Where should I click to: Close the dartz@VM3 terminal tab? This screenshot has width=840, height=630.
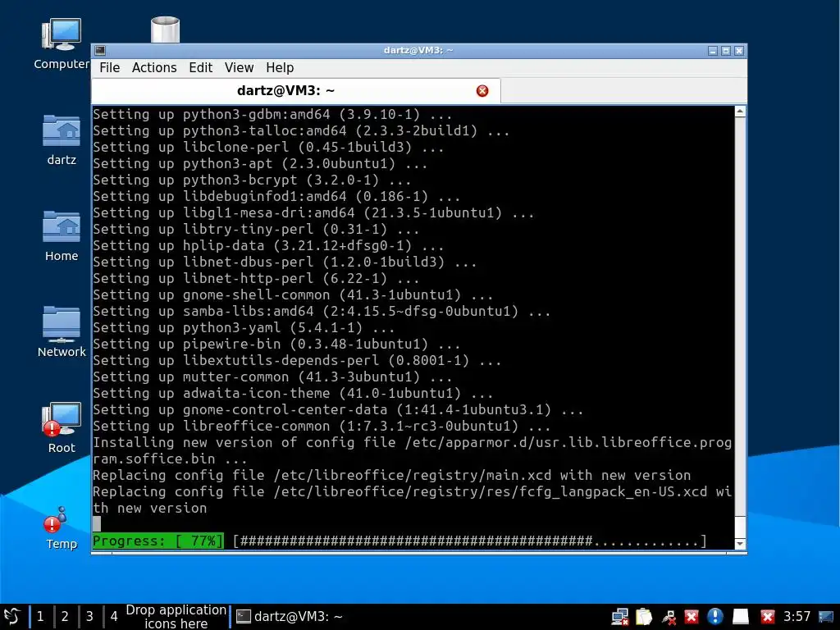[482, 90]
